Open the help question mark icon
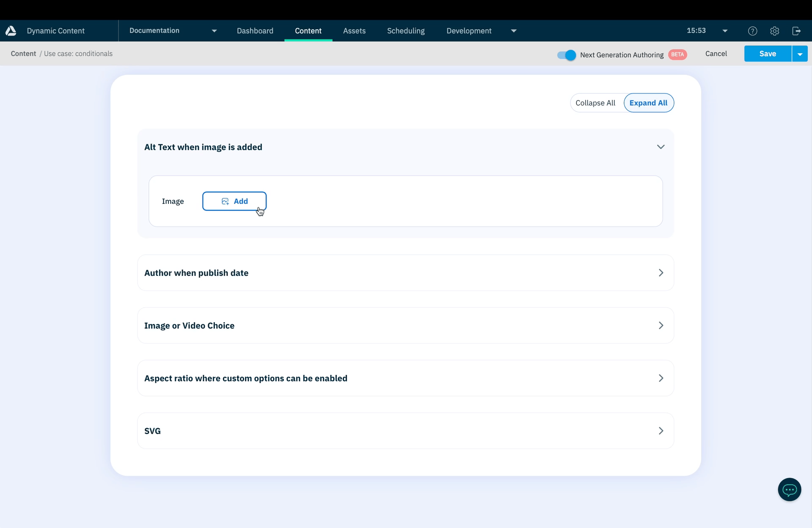 752,31
